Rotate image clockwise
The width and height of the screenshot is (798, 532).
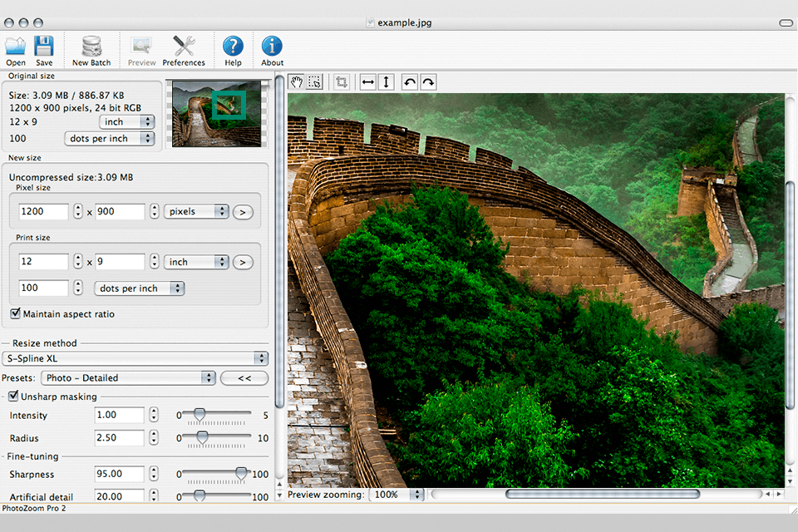pos(429,82)
